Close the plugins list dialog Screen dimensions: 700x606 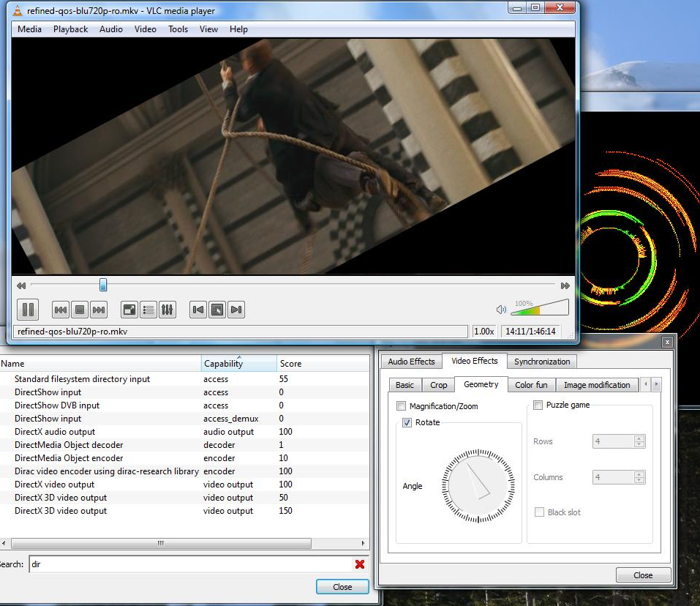[x=342, y=587]
